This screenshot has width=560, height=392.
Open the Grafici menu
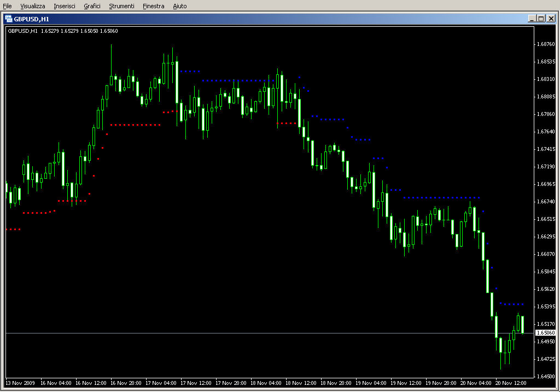[92, 6]
